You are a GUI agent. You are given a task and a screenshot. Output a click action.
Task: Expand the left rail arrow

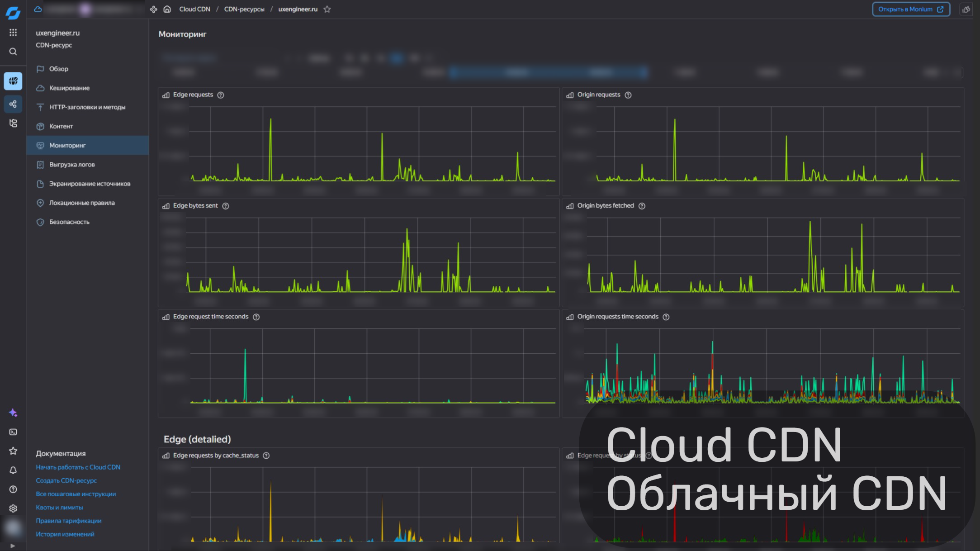(13, 546)
